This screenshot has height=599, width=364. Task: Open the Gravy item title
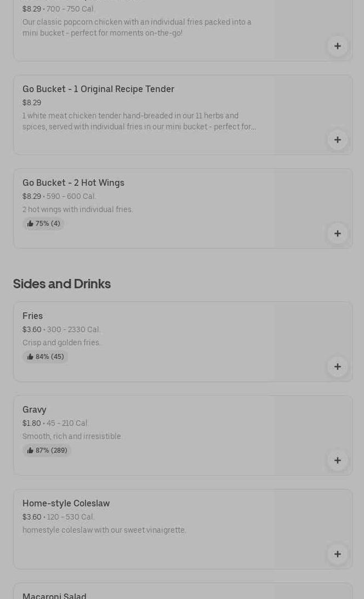[x=34, y=409]
